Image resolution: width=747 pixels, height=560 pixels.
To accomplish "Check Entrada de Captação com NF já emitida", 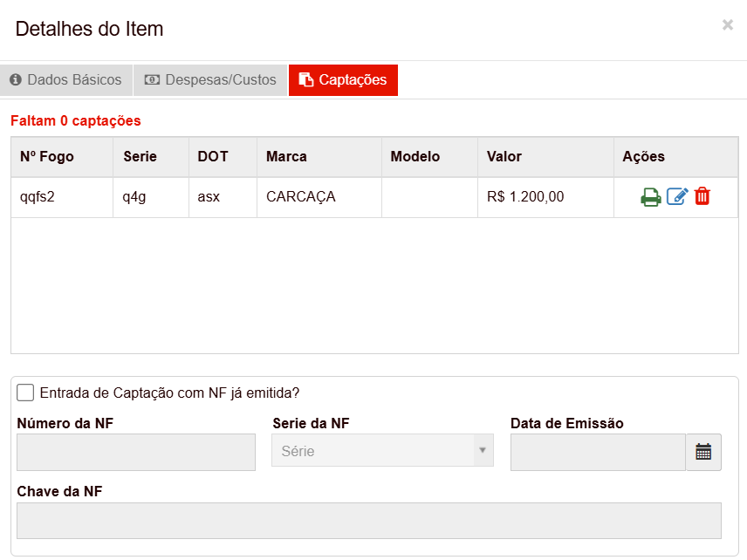I will 25,393.
